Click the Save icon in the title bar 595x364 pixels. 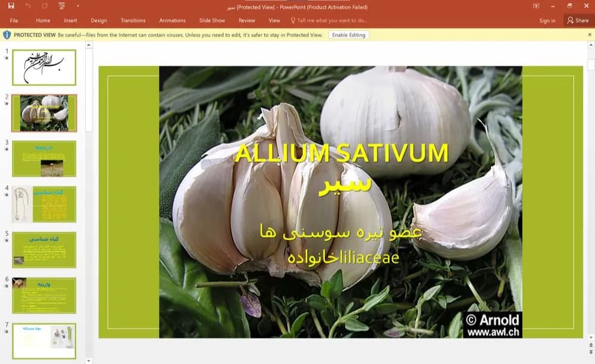pos(11,6)
